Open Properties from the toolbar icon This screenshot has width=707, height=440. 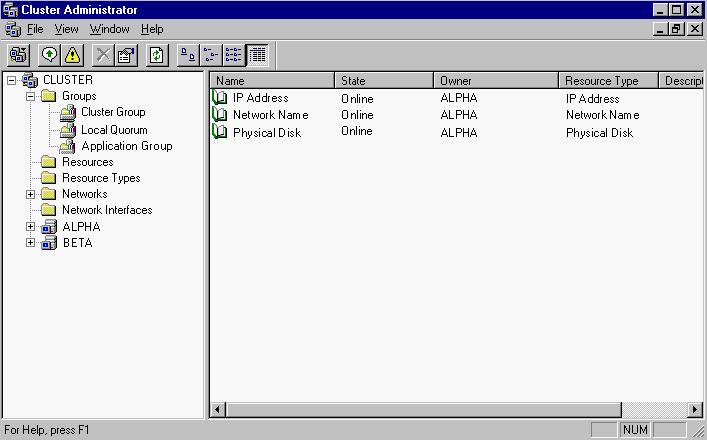[x=126, y=56]
